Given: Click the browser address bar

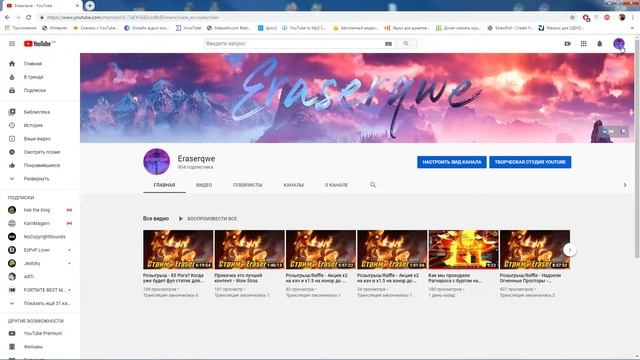Looking at the screenshot, I should 302,18.
